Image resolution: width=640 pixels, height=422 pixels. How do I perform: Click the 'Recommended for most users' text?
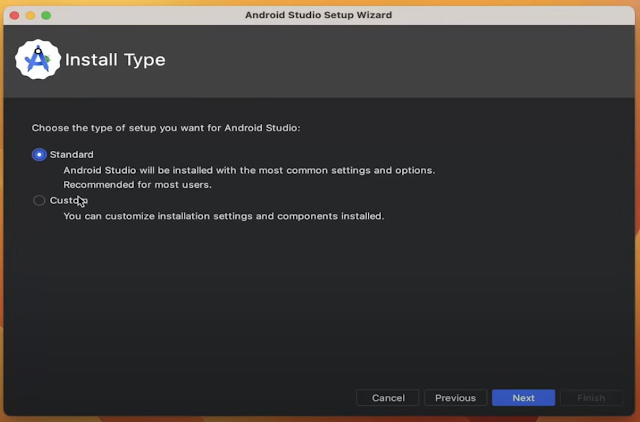pos(137,185)
